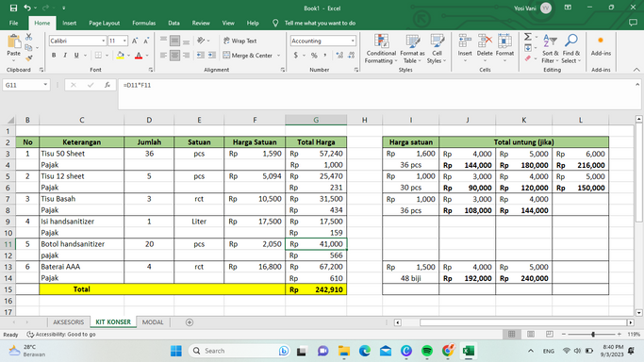
Task: Increase indent in the cell
Action: click(x=212, y=55)
